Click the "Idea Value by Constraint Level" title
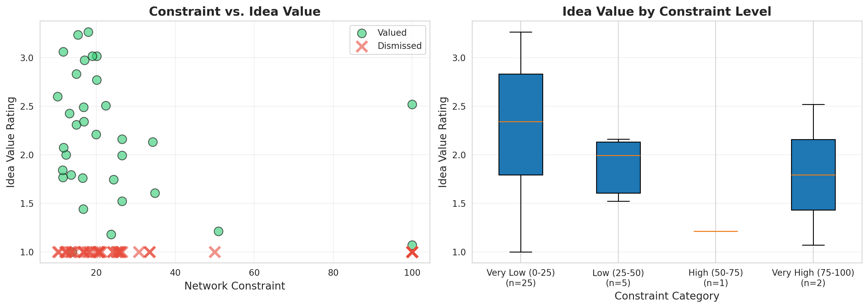 click(x=666, y=12)
